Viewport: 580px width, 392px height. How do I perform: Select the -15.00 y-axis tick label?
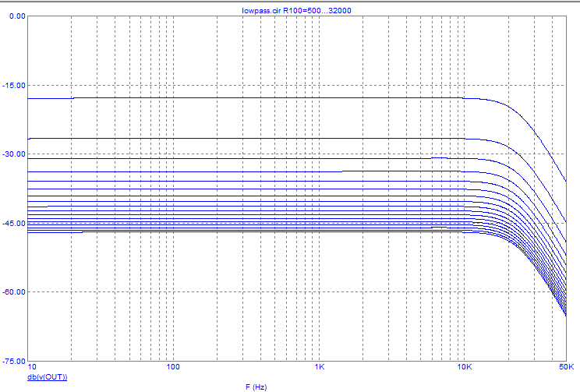coord(14,85)
